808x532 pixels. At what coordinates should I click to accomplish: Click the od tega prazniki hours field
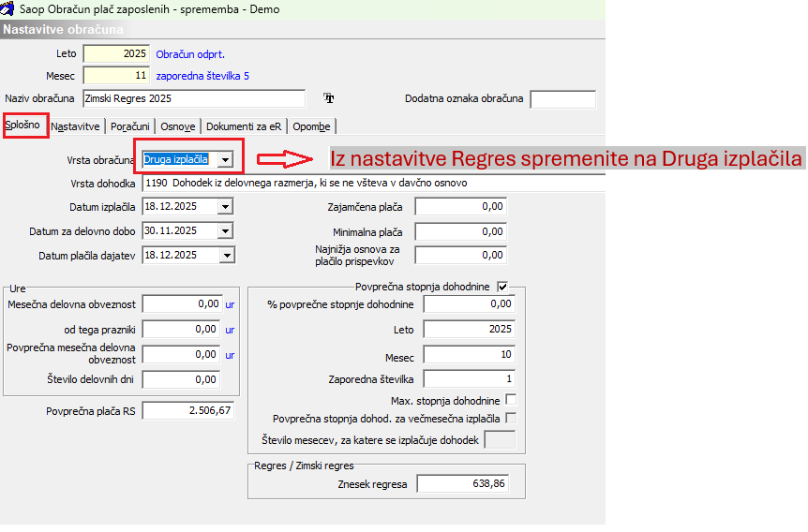pos(182,329)
